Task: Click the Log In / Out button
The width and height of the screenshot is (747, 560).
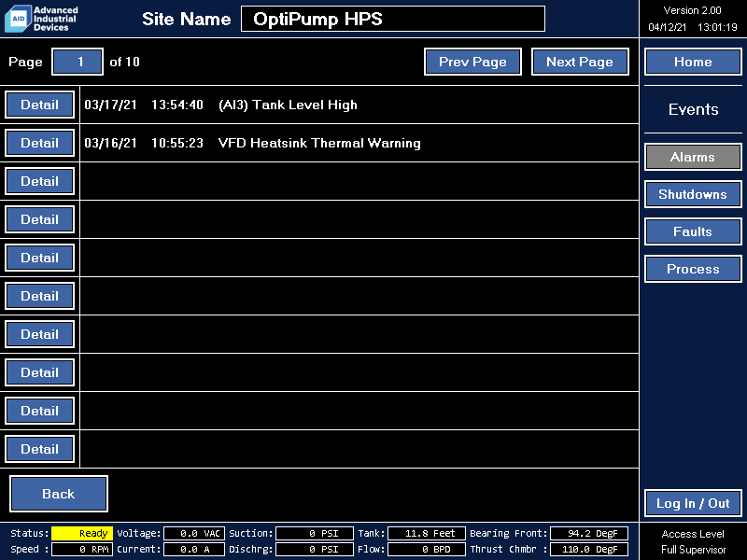Action: tap(693, 503)
